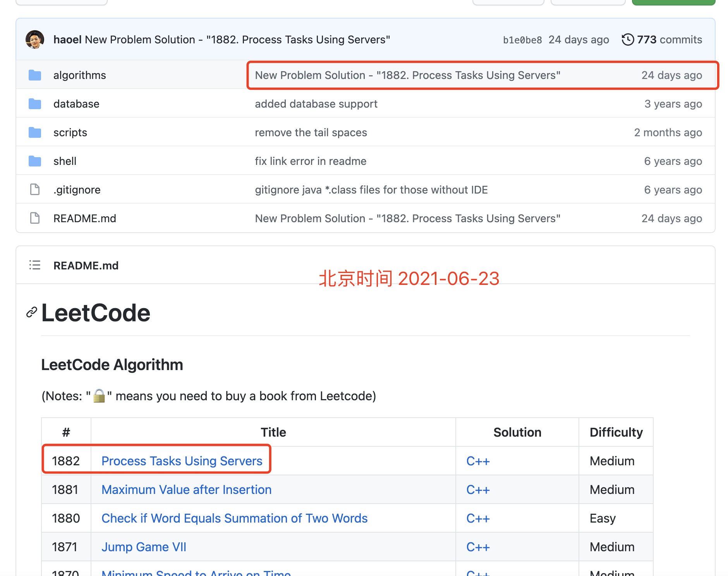Screen dimensions: 728x576
Task: Open algorithms commit "New Problem Solution - 1882"
Action: click(408, 75)
